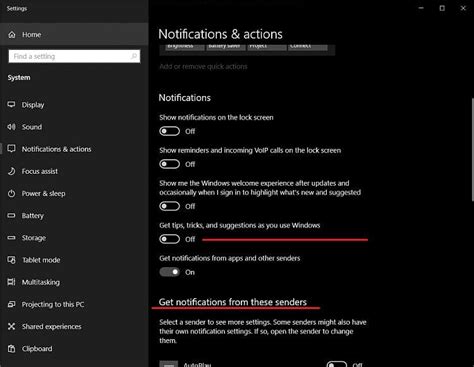The height and width of the screenshot is (367, 474).
Task: Open Display settings page
Action: pos(74,105)
